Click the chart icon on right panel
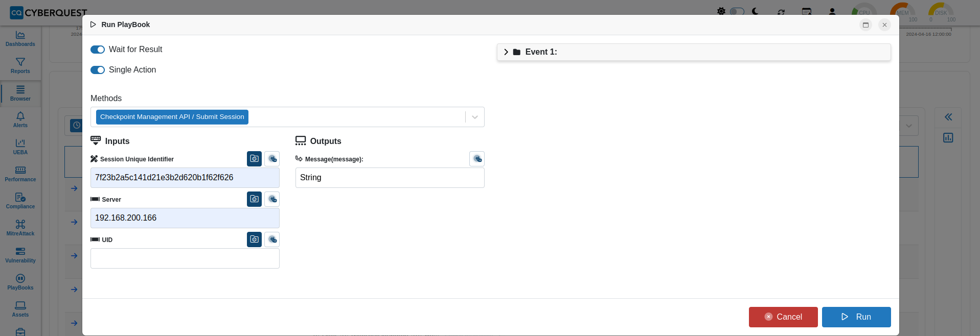This screenshot has height=336, width=980. [x=948, y=138]
